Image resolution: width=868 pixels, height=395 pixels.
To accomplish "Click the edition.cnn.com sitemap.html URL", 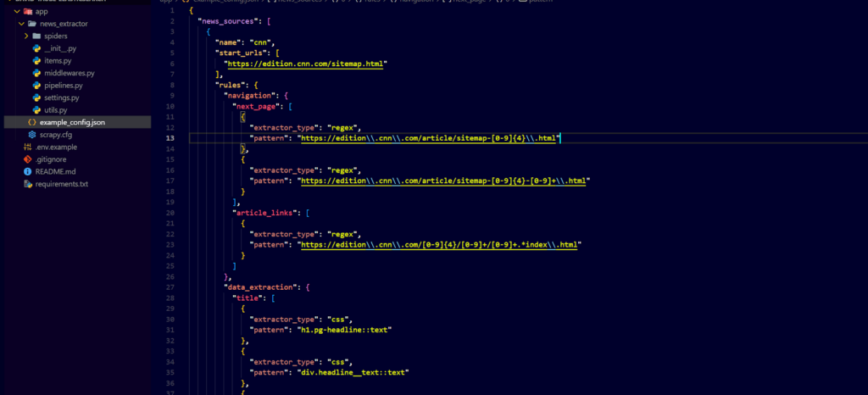I will [305, 64].
